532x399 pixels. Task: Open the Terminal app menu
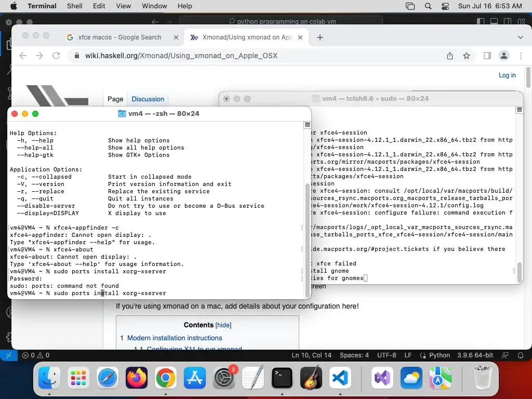(x=42, y=6)
